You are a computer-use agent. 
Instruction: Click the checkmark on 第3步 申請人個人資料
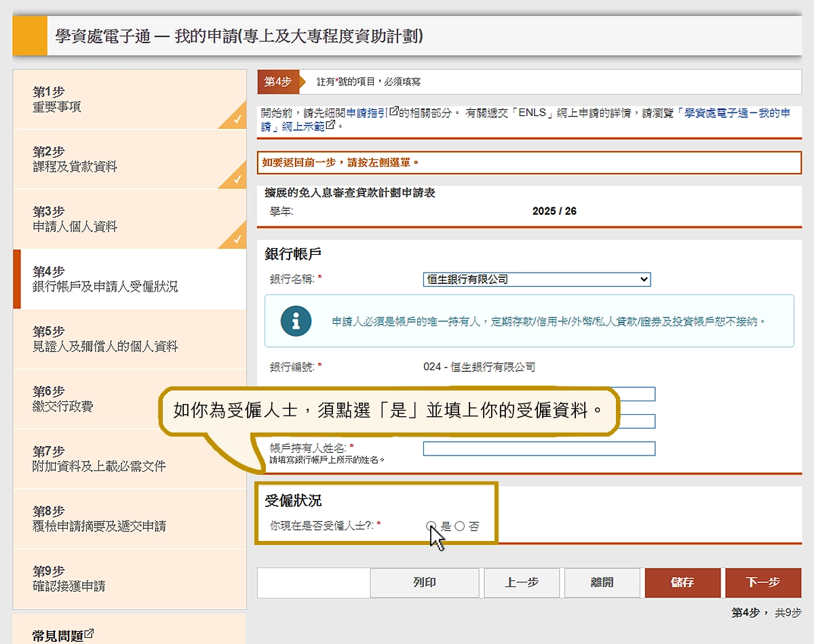tap(237, 239)
